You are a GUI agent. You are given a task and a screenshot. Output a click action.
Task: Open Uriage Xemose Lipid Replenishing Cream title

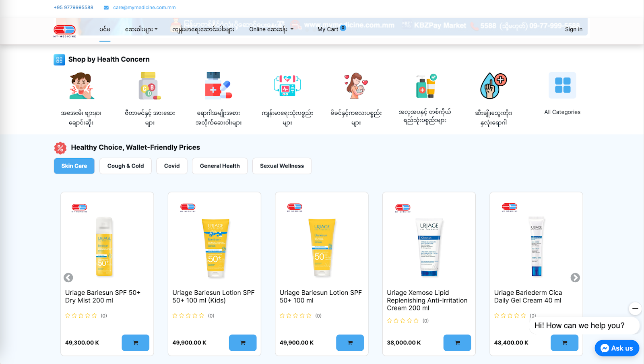[x=427, y=300]
